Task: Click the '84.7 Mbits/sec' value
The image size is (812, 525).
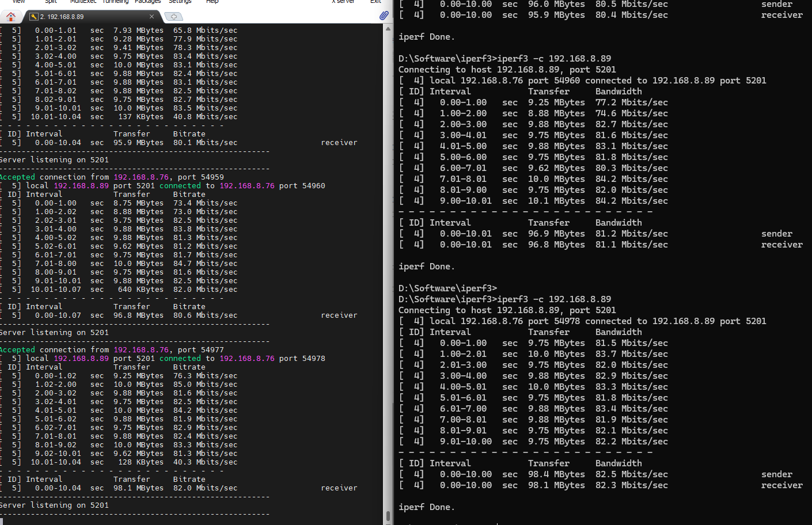Action: tap(205, 263)
